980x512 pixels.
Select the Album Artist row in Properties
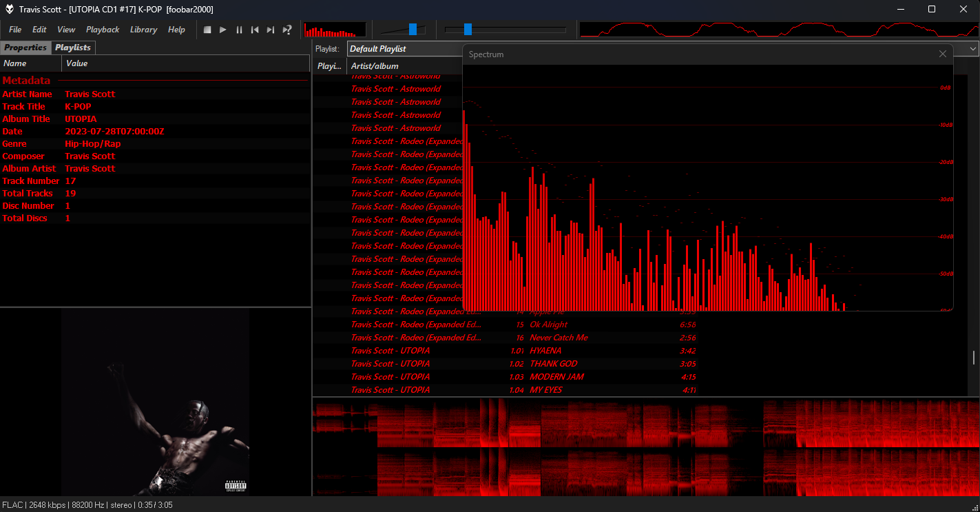[x=155, y=169]
